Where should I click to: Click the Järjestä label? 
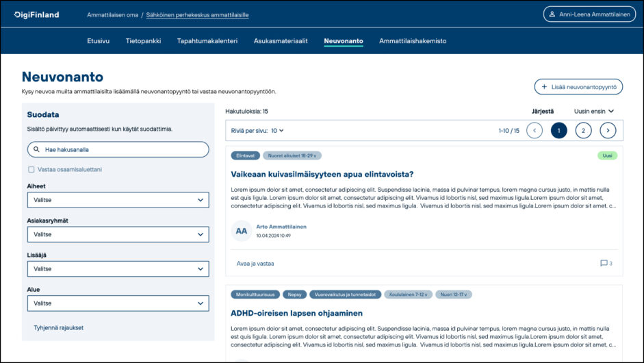(x=543, y=112)
